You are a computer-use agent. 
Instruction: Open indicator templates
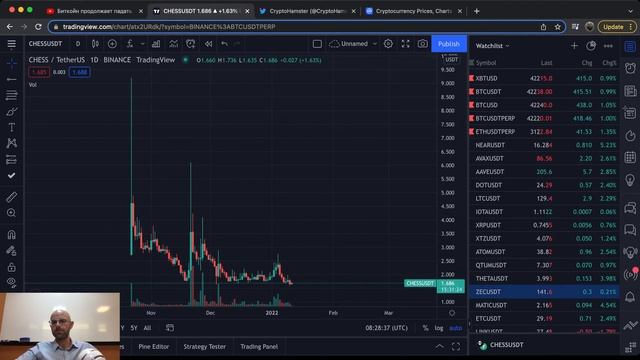[x=173, y=44]
